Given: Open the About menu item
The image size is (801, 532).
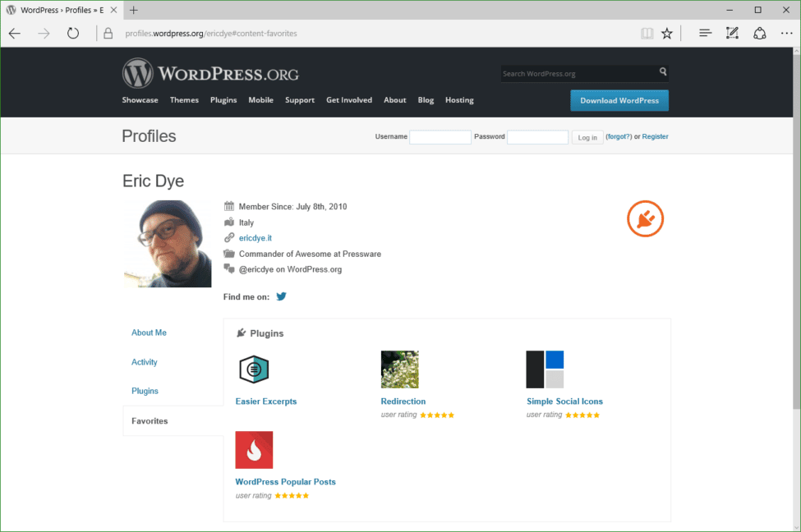Looking at the screenshot, I should (395, 100).
